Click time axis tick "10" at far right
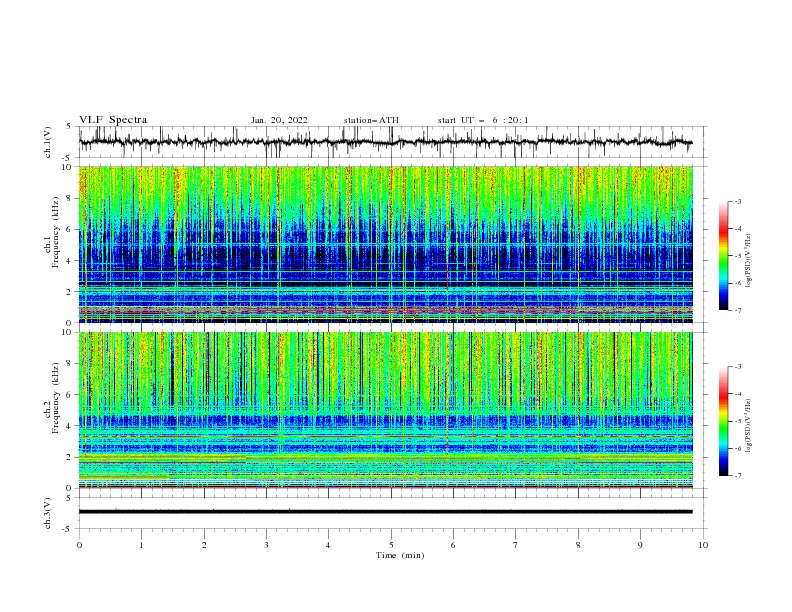The image size is (792, 612). coord(703,545)
